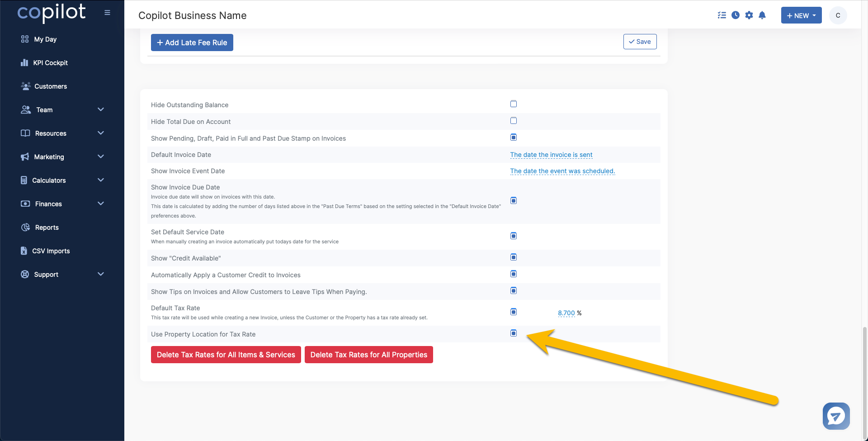
Task: Open Reports menu item
Action: 47,228
